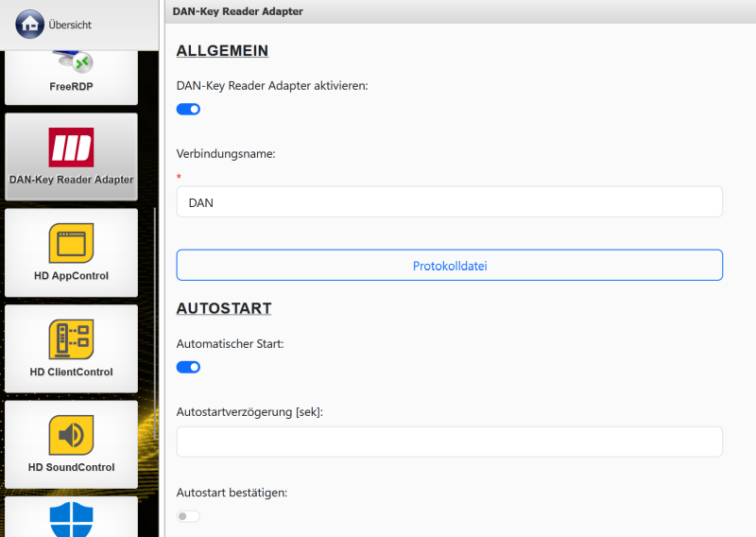Disable the DAN-Key Reader Adapter aktivieren switch
Image resolution: width=756 pixels, height=537 pixels.
tap(188, 109)
